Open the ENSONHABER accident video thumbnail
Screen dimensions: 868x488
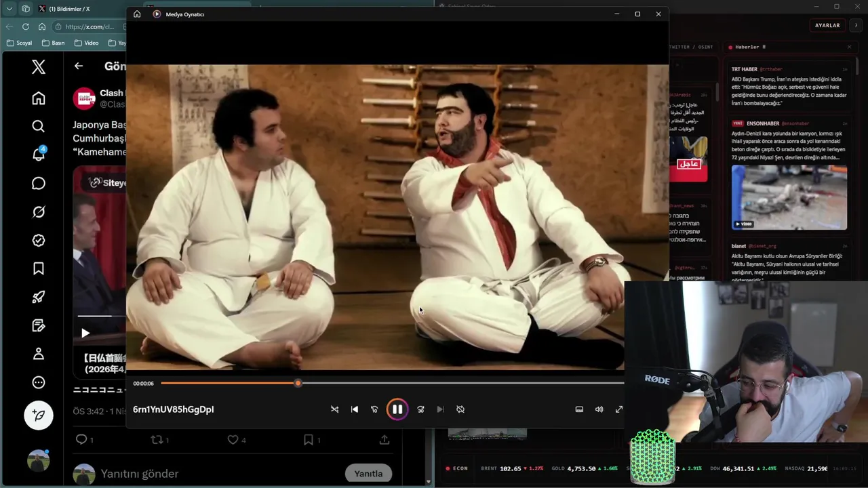click(x=789, y=197)
